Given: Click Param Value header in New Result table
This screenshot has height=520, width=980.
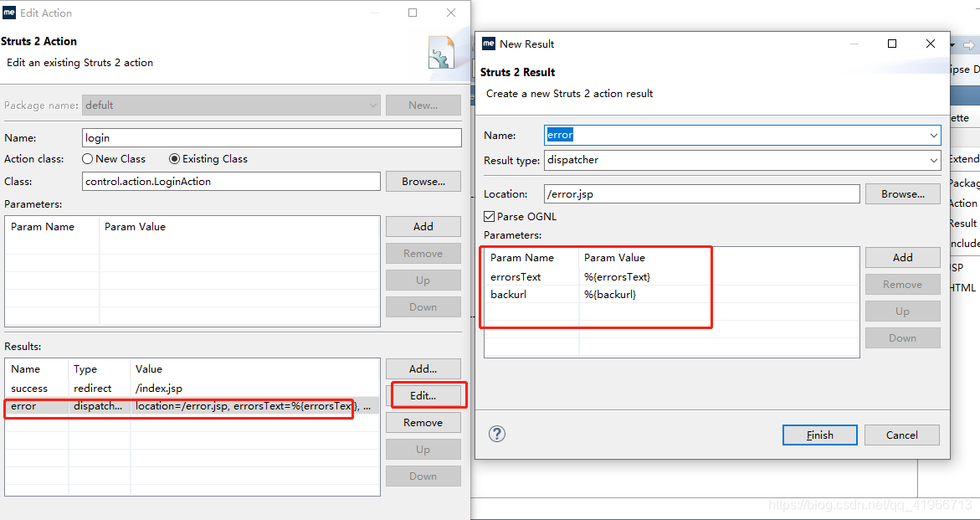Looking at the screenshot, I should 614,258.
